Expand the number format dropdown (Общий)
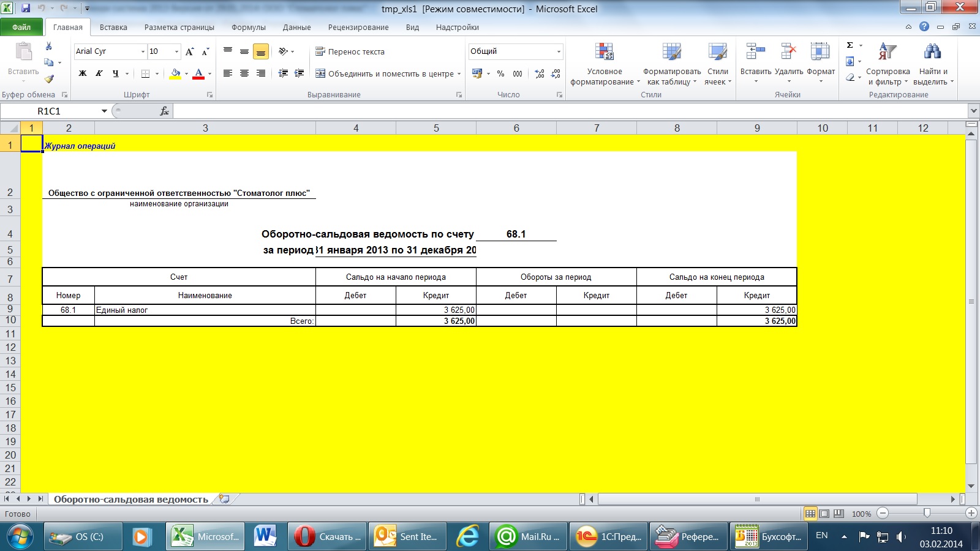This screenshot has height=551, width=980. pos(559,51)
